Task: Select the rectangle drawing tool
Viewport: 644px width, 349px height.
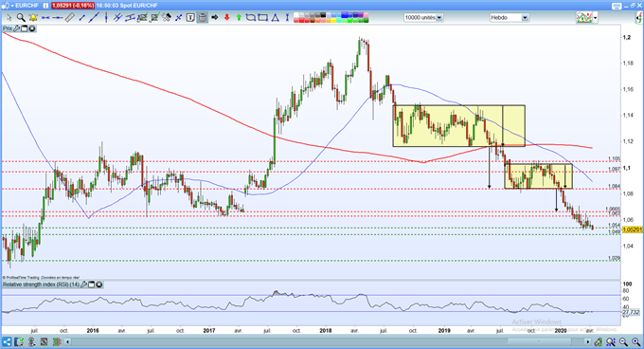Action: [263, 17]
